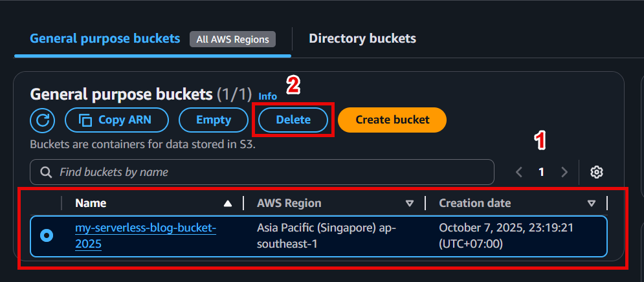Image resolution: width=644 pixels, height=282 pixels.
Task: Click the search magnifier icon
Action: (46, 172)
